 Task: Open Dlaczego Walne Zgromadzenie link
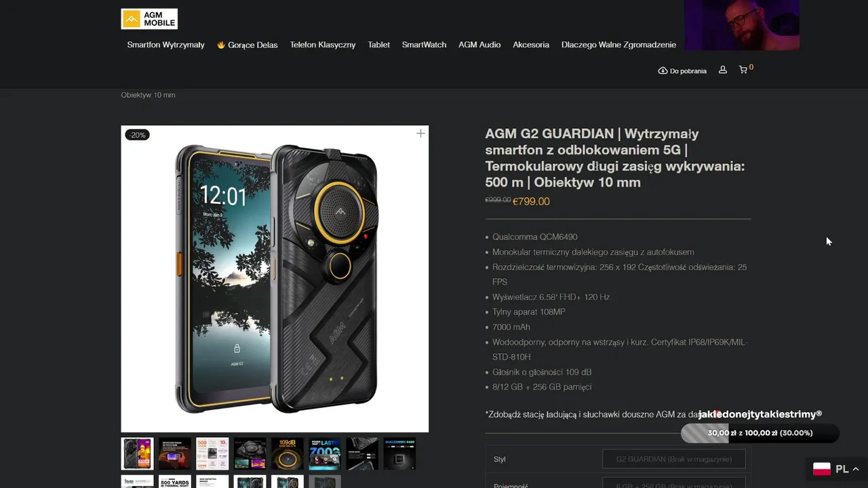coord(618,45)
